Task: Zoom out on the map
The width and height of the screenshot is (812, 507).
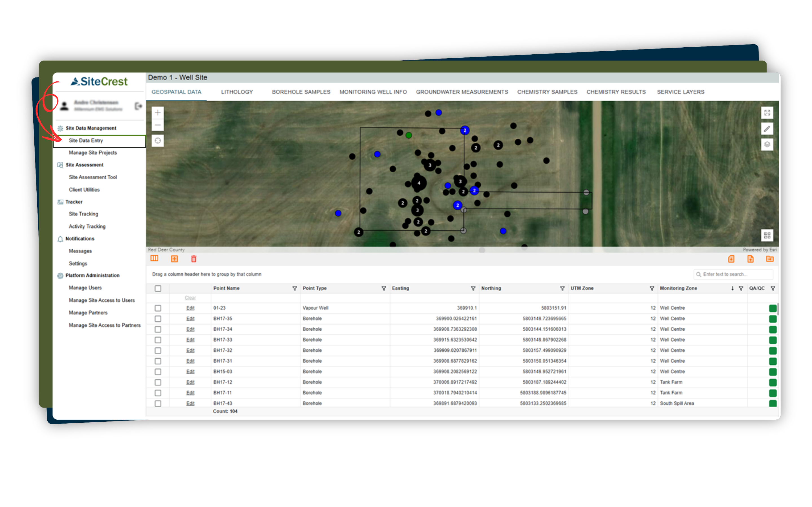Action: (x=158, y=125)
